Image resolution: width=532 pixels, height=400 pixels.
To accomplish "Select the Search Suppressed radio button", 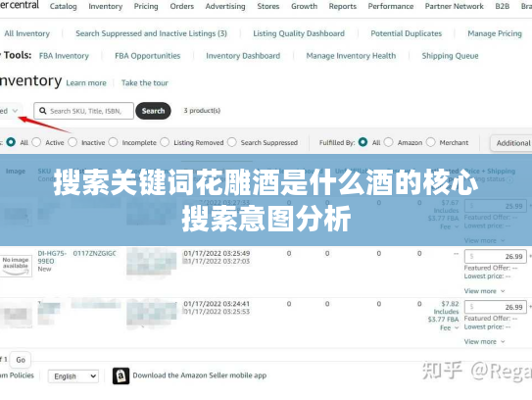I will pyautogui.click(x=232, y=142).
